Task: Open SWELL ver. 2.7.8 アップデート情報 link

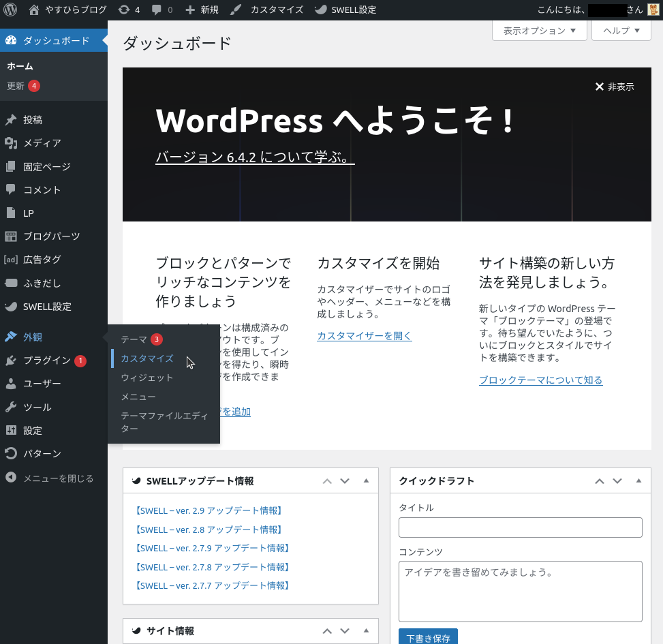Action: tap(213, 567)
